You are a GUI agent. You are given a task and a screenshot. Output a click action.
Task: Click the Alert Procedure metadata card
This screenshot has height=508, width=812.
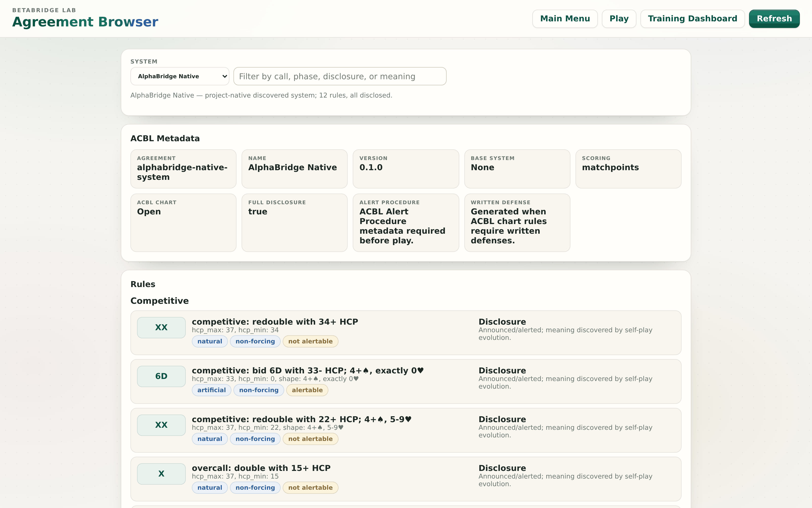pos(406,223)
